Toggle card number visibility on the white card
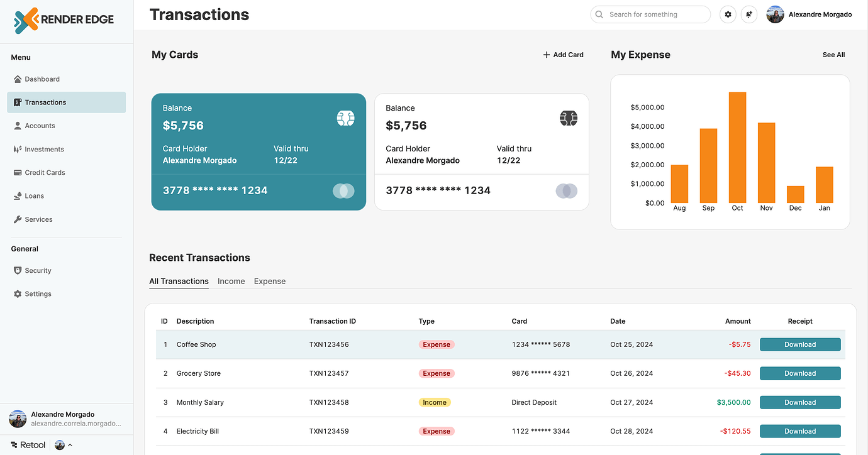The height and width of the screenshot is (455, 868). tap(567, 190)
